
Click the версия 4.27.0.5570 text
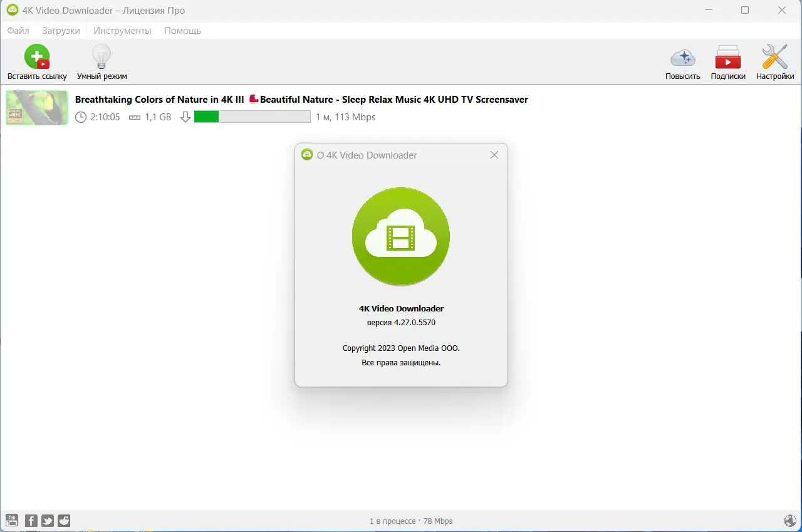coord(401,323)
